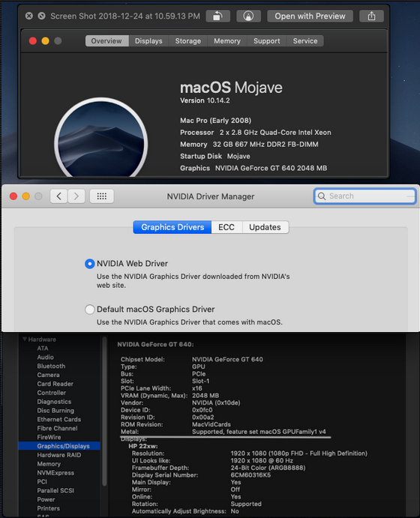Select Disc Burning in hardware sidebar
Screen dimensions: 420x518
[55, 411]
